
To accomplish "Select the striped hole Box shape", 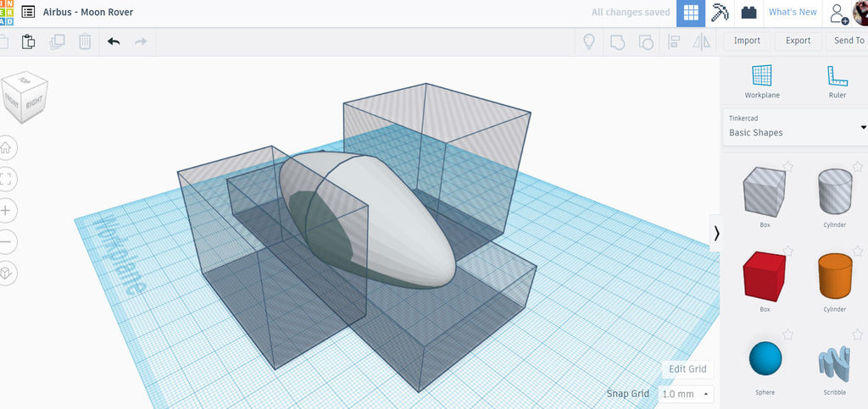I will (x=764, y=191).
